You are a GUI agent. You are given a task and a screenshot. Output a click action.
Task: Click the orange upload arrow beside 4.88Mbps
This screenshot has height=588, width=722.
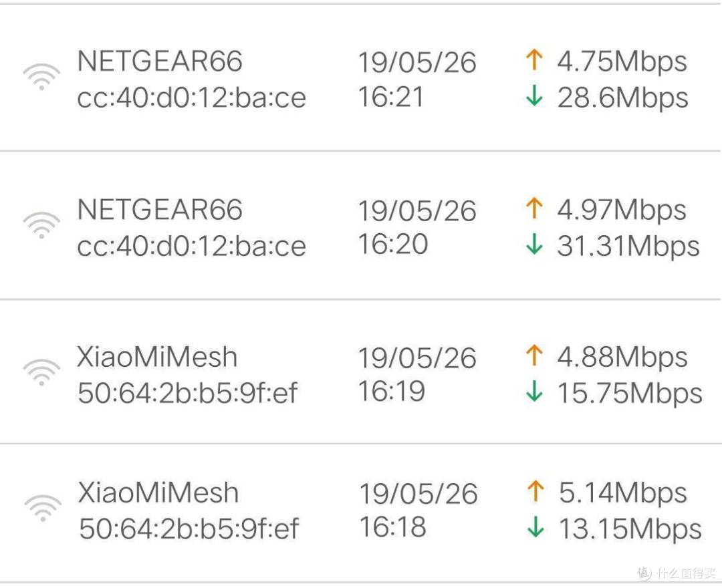(533, 355)
